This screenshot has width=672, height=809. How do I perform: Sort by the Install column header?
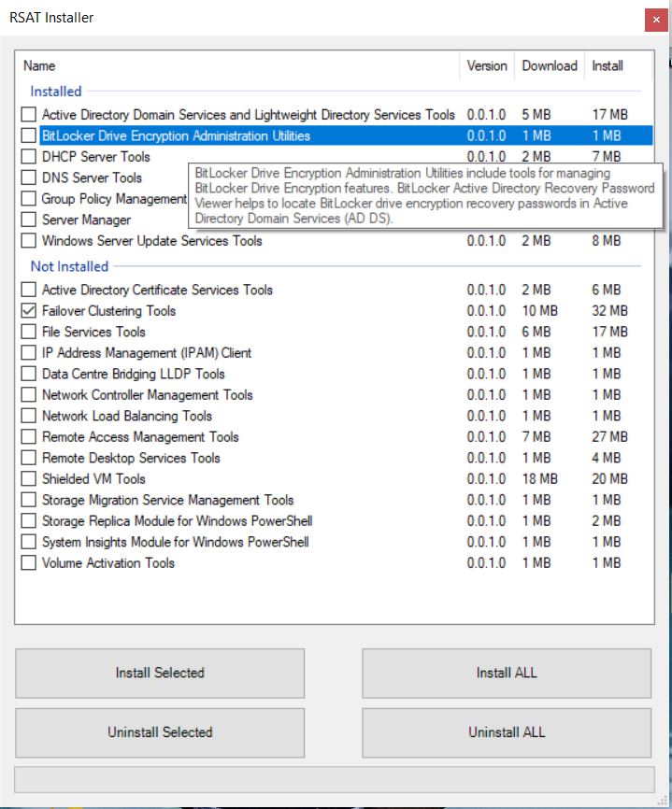pyautogui.click(x=618, y=66)
